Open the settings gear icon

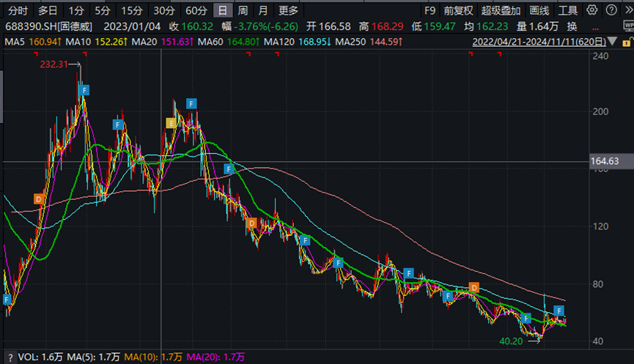tap(592, 10)
